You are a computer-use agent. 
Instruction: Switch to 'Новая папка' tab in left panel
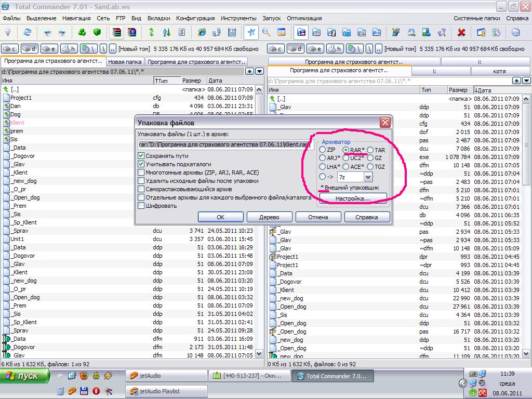click(125, 62)
